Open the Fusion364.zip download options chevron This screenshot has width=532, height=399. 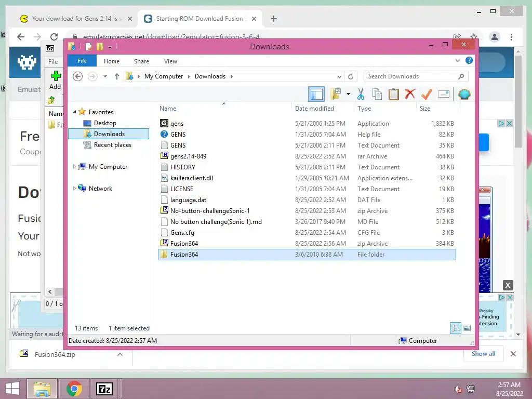pyautogui.click(x=120, y=354)
